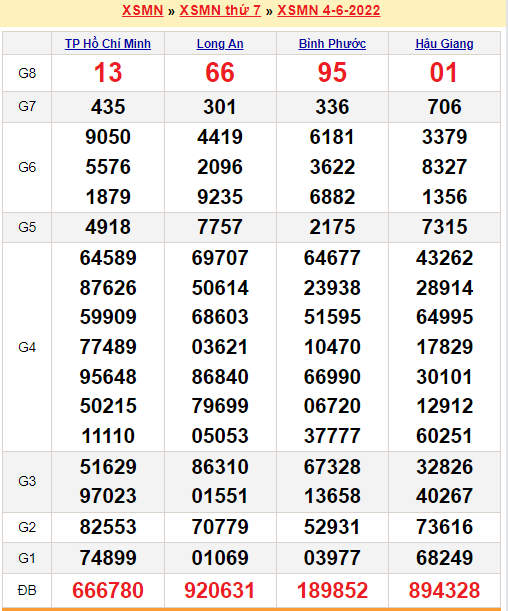The height and width of the screenshot is (611, 508).
Task: Click the special prize number 189852
Action: [x=332, y=590]
